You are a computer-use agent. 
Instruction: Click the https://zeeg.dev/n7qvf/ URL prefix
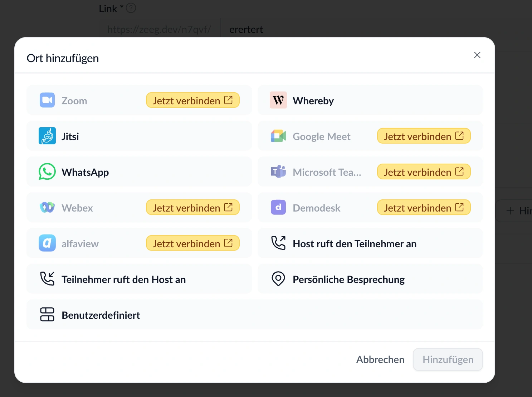click(x=159, y=29)
